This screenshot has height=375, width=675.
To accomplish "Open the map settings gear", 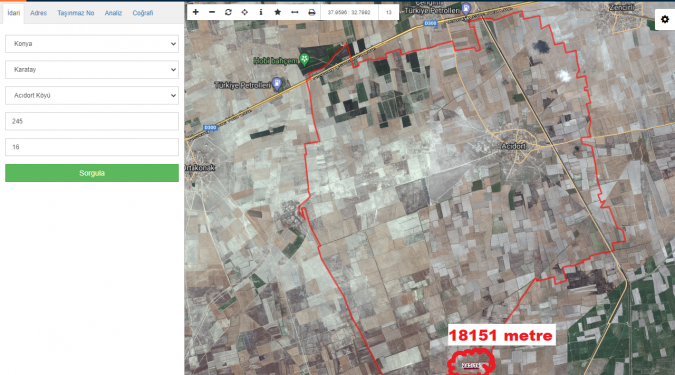I will click(665, 19).
